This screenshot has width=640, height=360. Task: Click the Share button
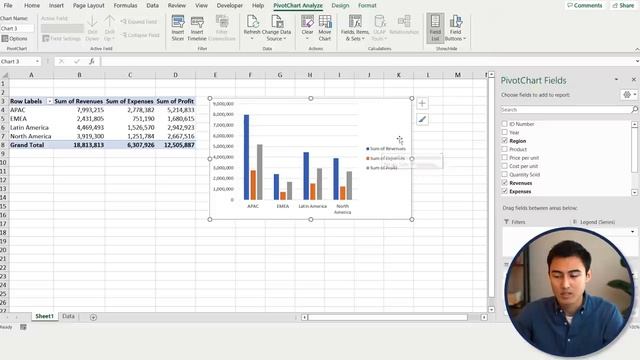coord(623,5)
